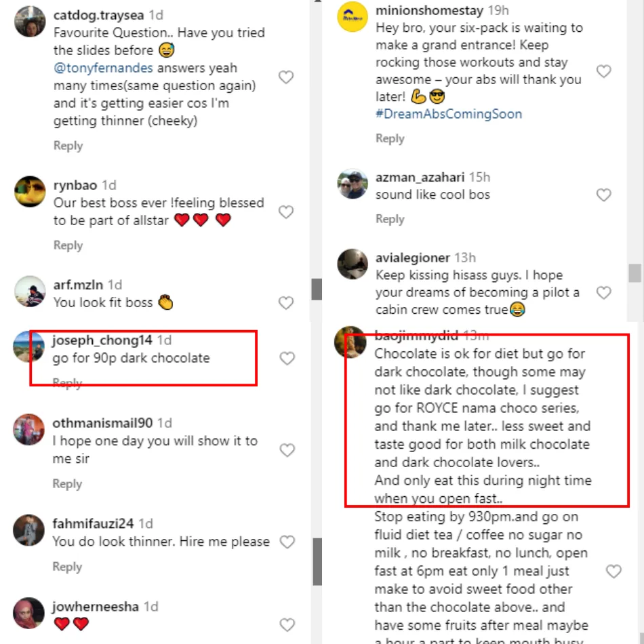Toggle like on jowherneesha's hearts comment
The height and width of the screenshot is (644, 644).
point(287,624)
